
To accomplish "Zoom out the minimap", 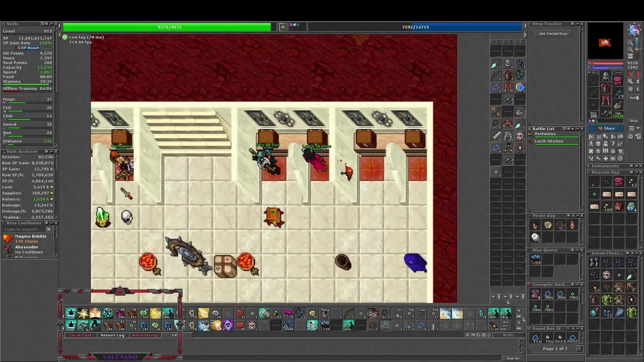I will (x=630, y=43).
